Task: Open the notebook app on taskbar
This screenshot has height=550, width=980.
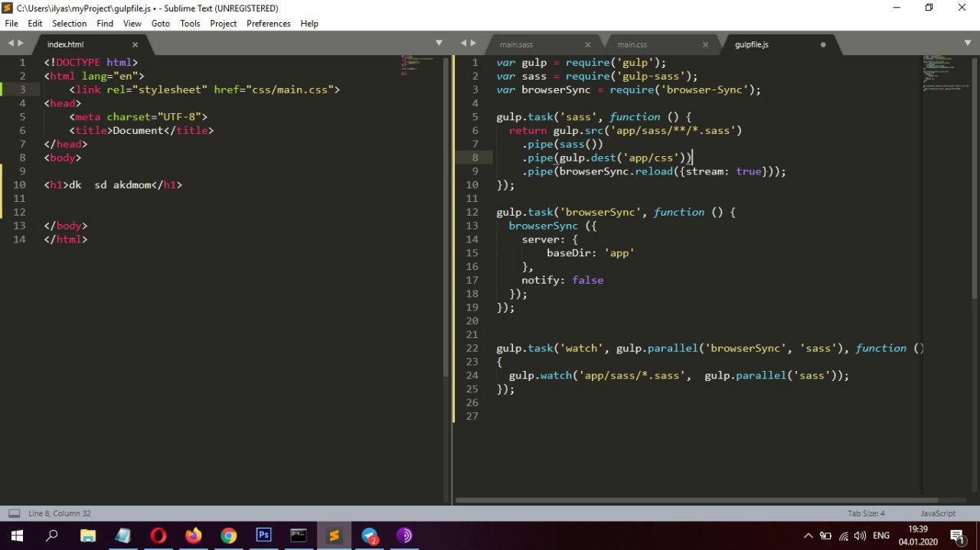Action: coord(123,535)
